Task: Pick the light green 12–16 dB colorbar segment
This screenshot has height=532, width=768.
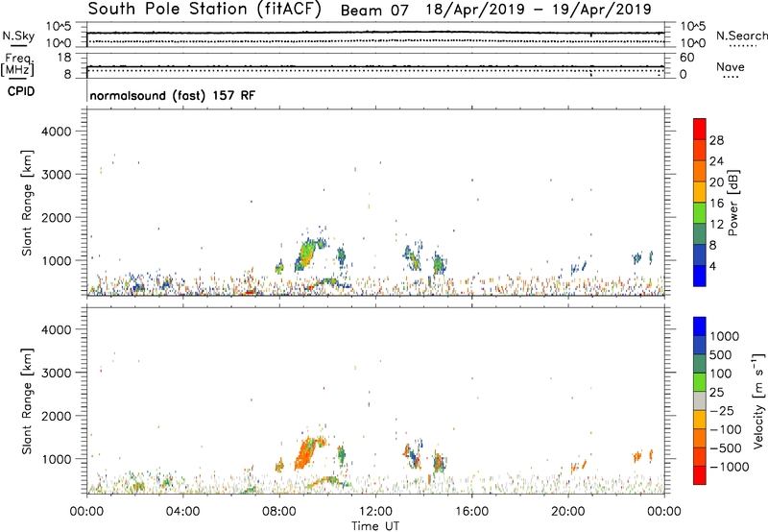Action: click(700, 213)
